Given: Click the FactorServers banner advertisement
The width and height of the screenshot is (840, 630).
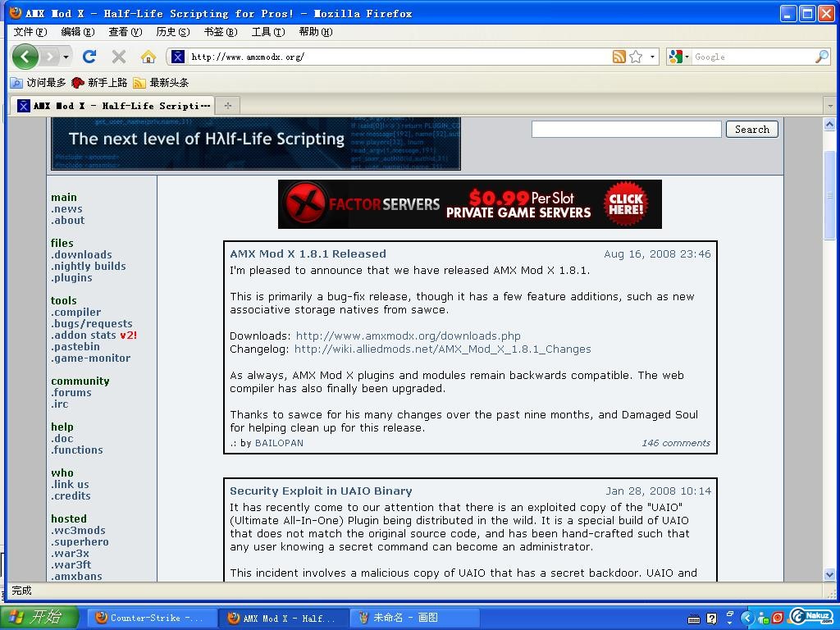Looking at the screenshot, I should pyautogui.click(x=469, y=204).
